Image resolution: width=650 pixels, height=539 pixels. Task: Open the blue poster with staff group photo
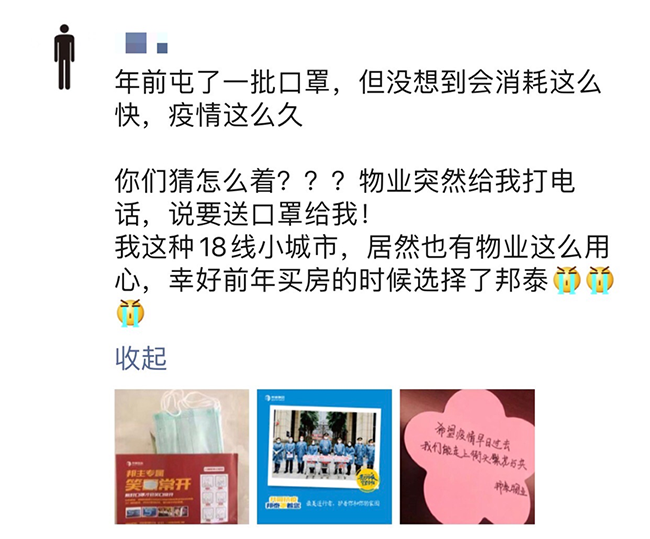click(x=324, y=456)
